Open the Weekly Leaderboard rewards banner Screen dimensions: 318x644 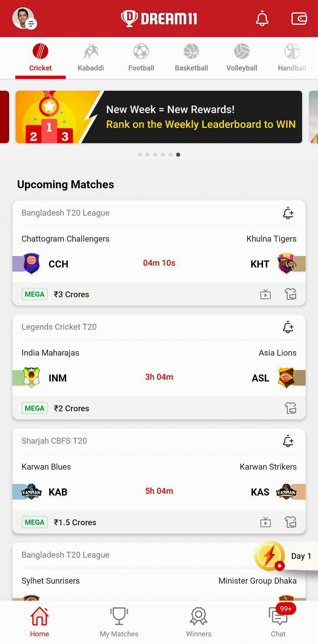(x=159, y=117)
